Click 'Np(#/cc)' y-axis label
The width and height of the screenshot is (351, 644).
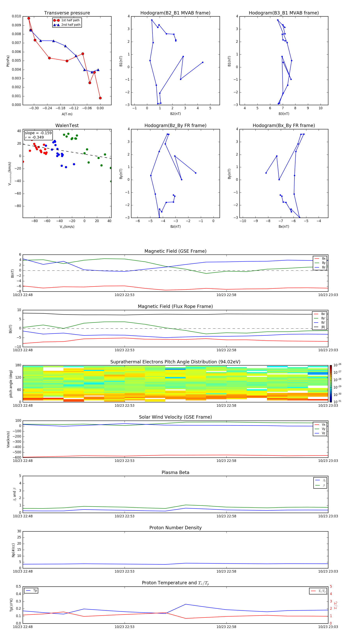tap(13, 550)
